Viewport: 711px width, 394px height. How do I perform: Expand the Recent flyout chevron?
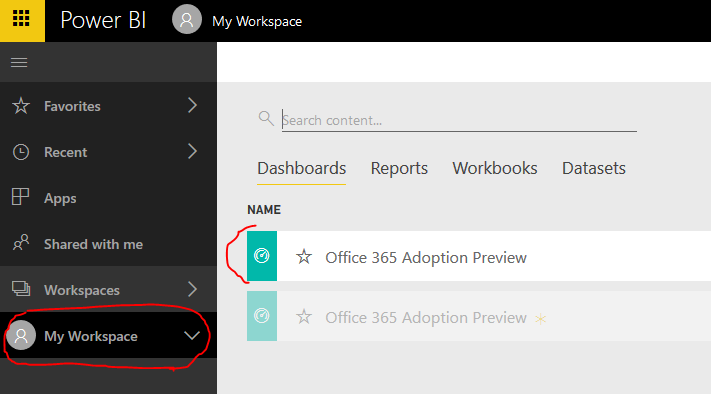(192, 151)
